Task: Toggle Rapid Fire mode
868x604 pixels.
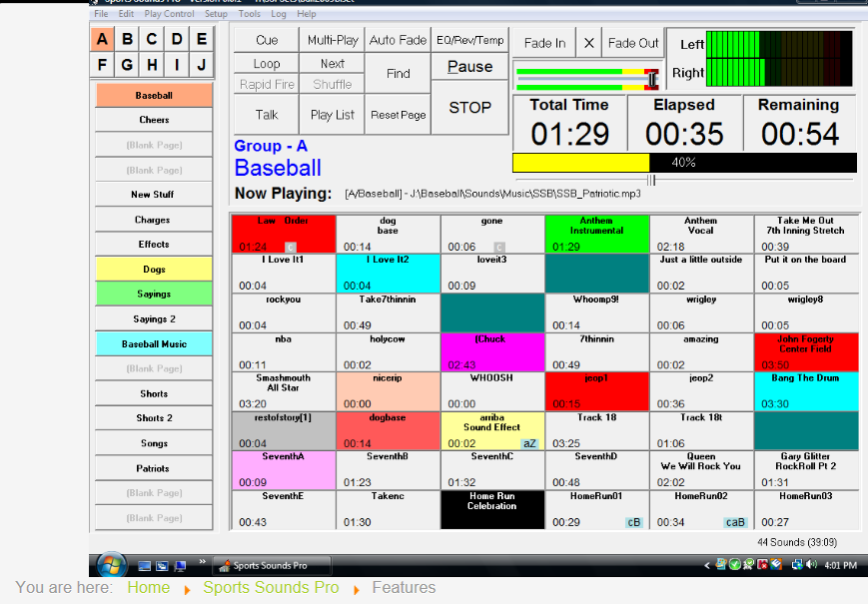Action: coord(267,84)
